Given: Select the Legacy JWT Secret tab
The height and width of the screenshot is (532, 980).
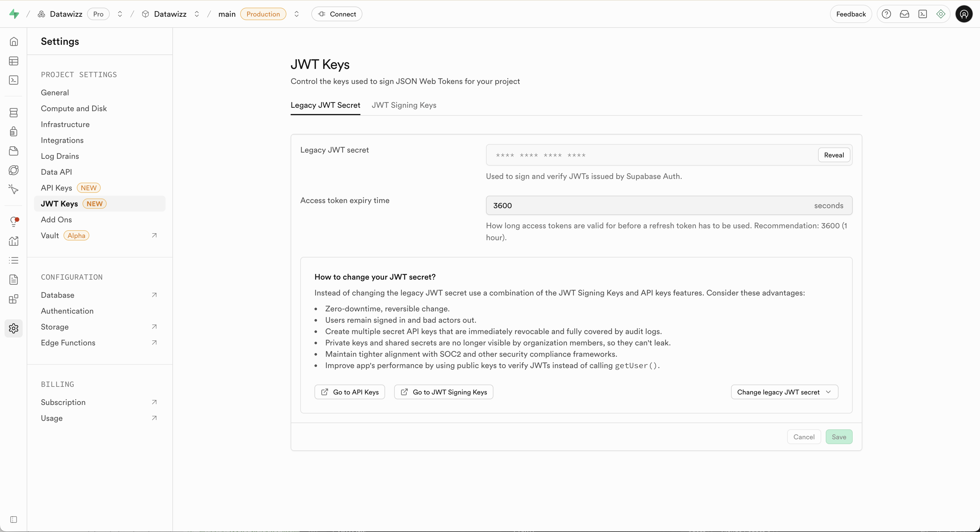Looking at the screenshot, I should 325,105.
